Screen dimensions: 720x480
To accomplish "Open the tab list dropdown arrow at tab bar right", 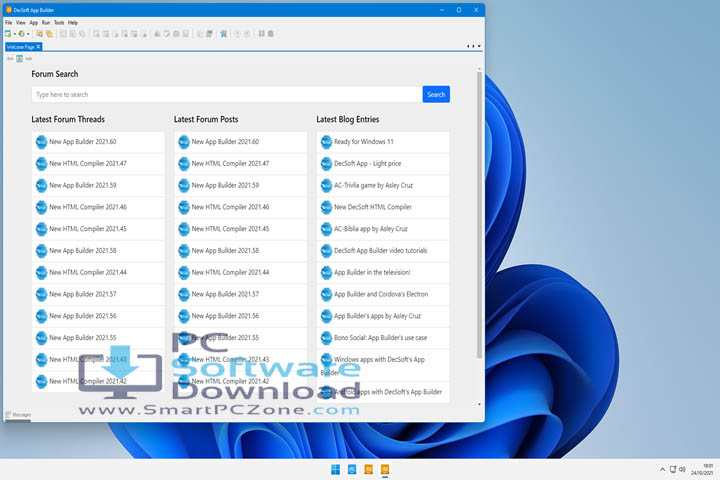I will [479, 46].
